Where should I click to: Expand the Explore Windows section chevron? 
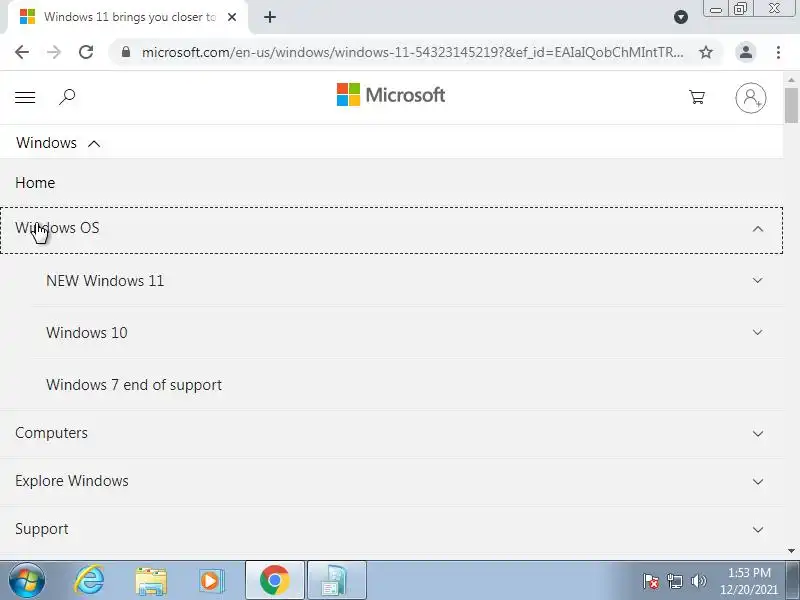[758, 482]
